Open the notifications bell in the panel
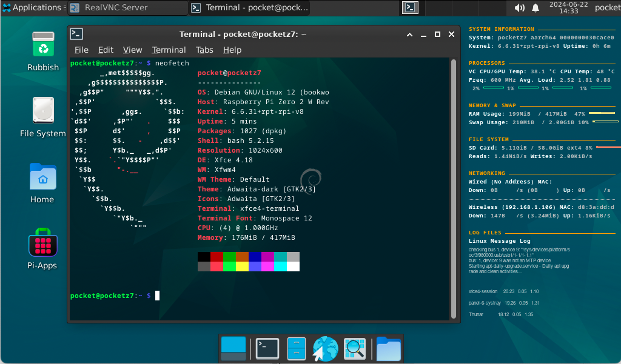The image size is (621, 364). (x=535, y=8)
